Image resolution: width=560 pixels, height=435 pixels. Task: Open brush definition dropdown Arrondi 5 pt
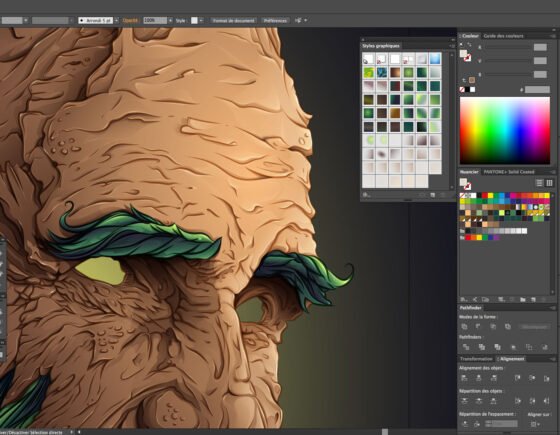116,21
